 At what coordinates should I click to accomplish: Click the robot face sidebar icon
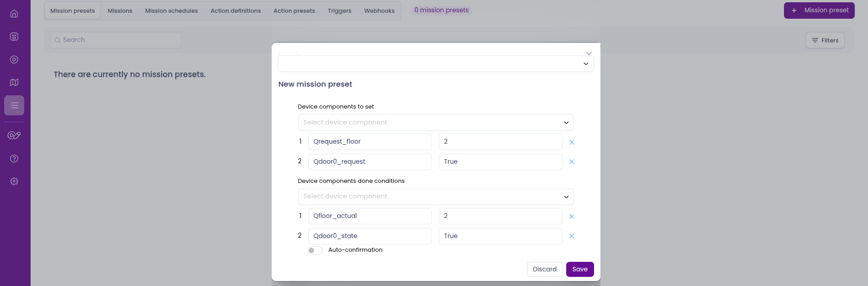point(14,36)
